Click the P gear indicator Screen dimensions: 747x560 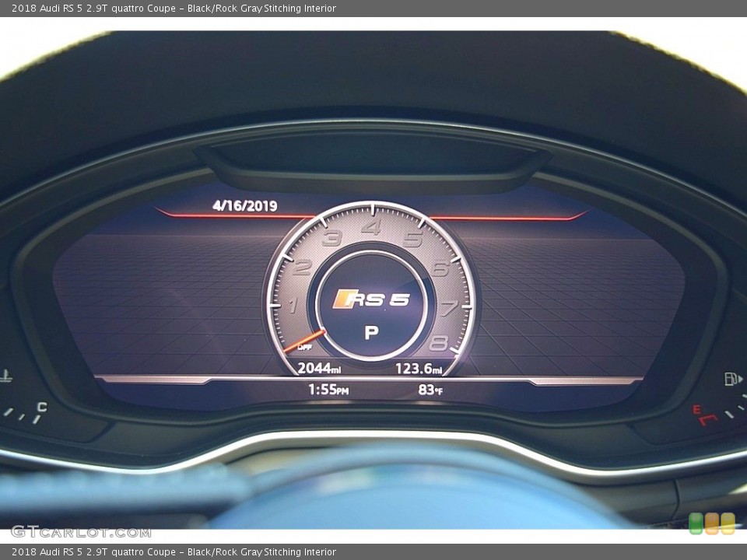(x=371, y=332)
